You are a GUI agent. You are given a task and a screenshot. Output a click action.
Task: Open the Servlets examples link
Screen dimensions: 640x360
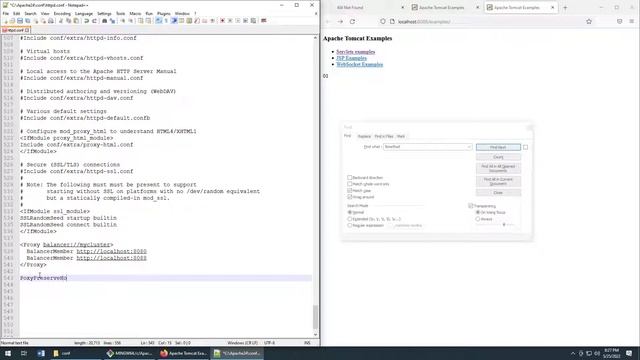pos(356,52)
